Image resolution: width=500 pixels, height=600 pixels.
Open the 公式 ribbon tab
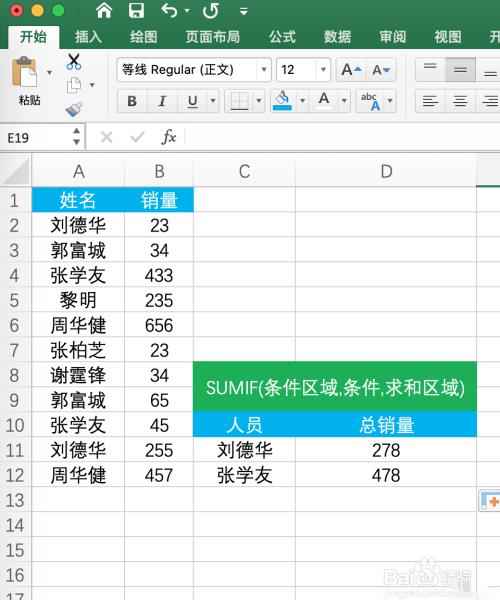click(x=282, y=37)
